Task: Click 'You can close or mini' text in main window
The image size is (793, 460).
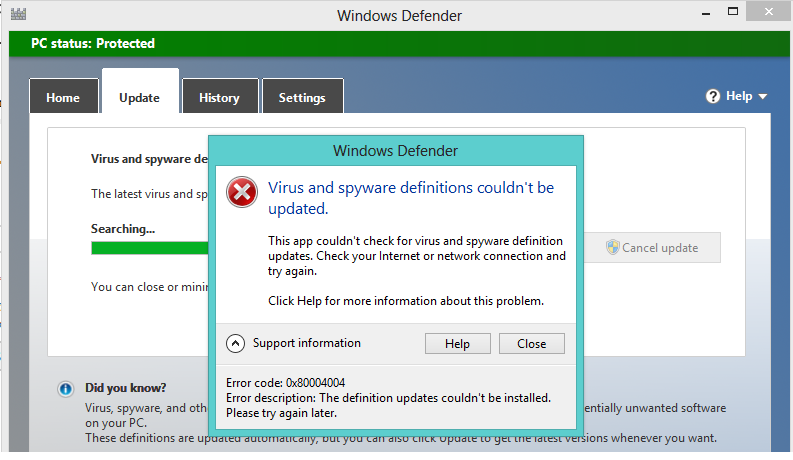Action: 149,287
